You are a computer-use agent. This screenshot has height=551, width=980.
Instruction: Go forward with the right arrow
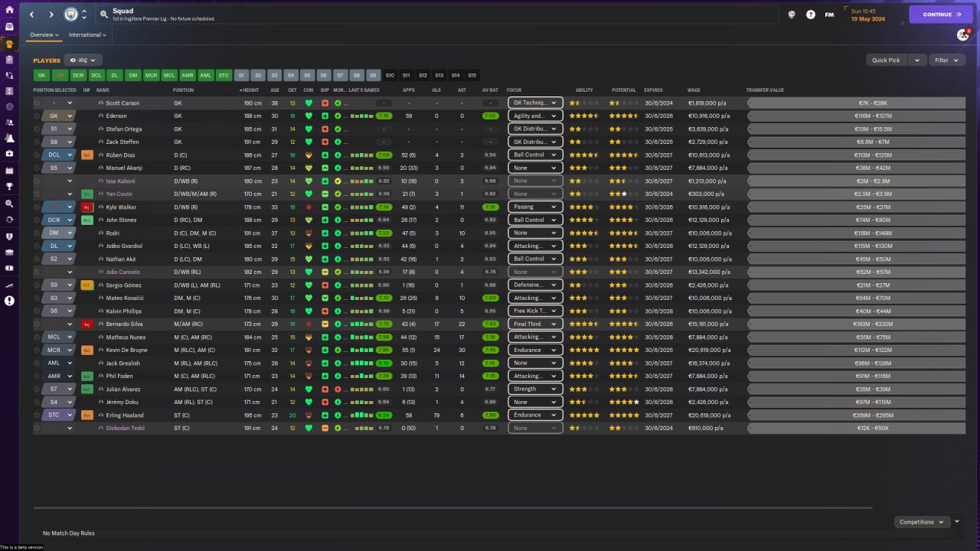[x=51, y=15]
